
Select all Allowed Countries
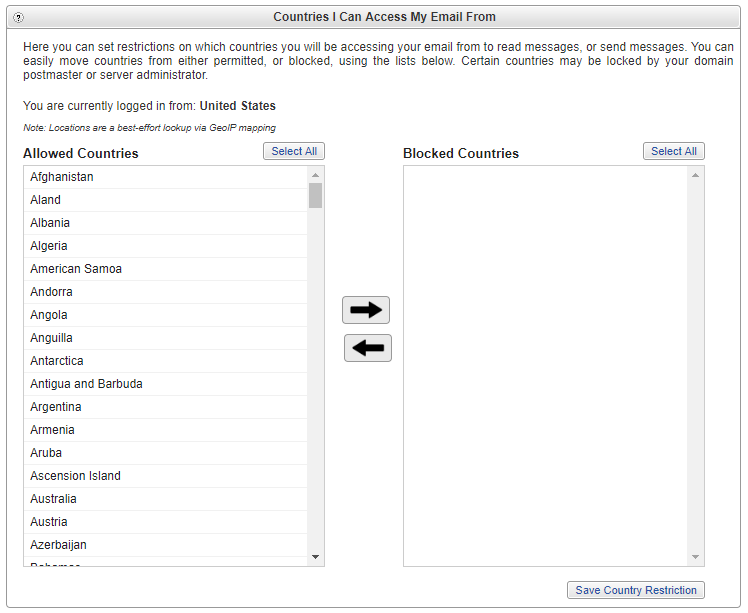click(x=294, y=151)
